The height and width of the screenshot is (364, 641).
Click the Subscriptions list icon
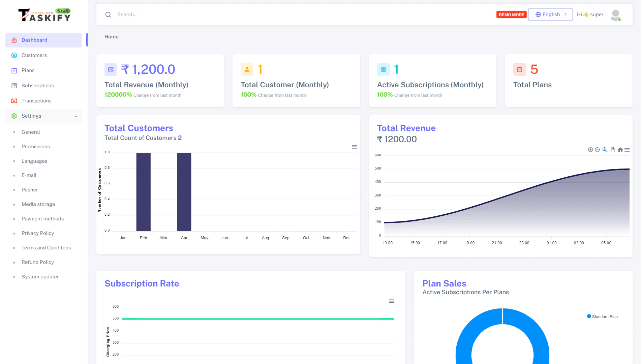click(14, 86)
